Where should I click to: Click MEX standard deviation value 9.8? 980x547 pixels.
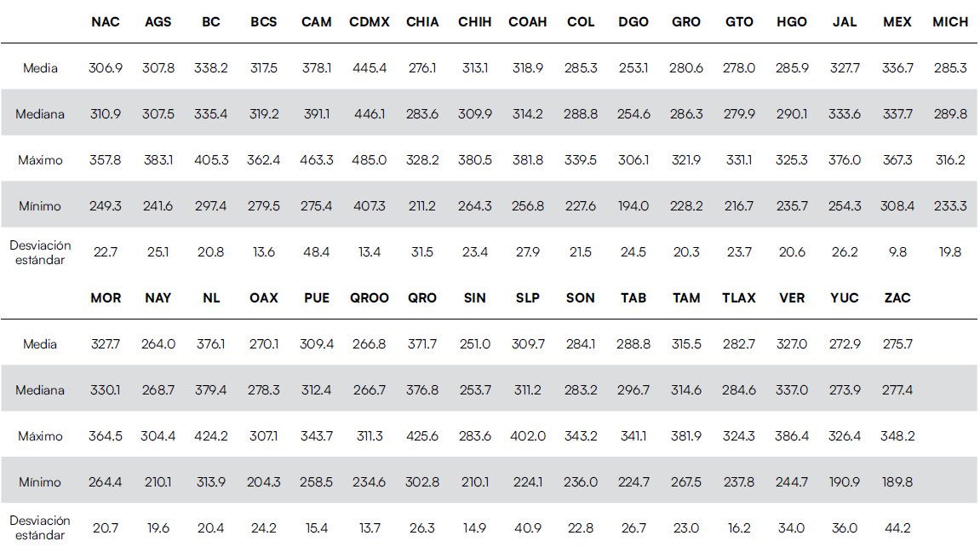tap(898, 252)
